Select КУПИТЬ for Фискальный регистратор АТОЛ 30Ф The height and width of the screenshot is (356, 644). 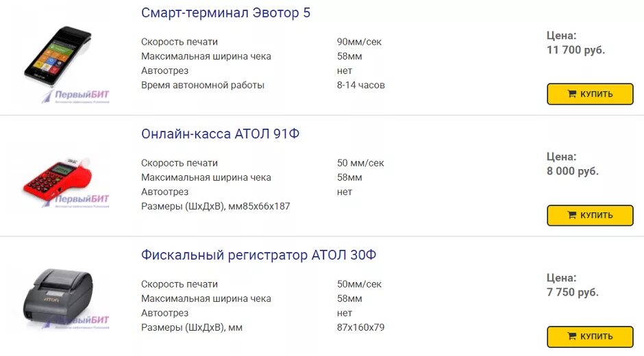point(590,337)
